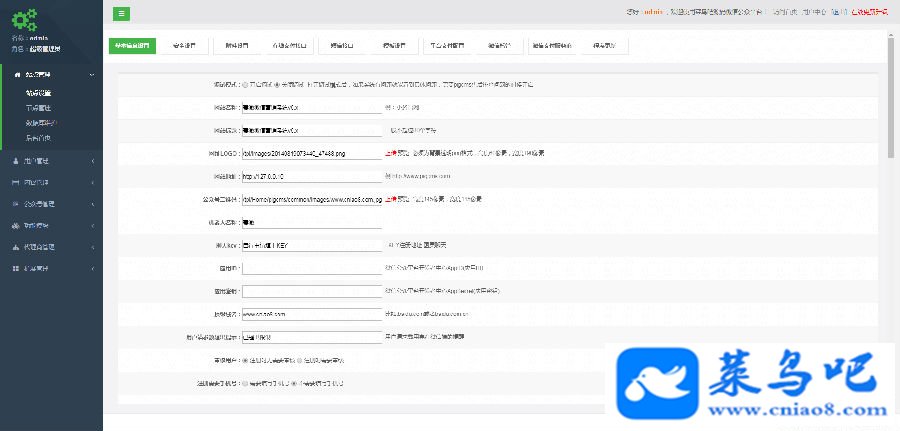The width and height of the screenshot is (900, 431).
Task: Click the user icon in sidebar
Action: pos(16,161)
